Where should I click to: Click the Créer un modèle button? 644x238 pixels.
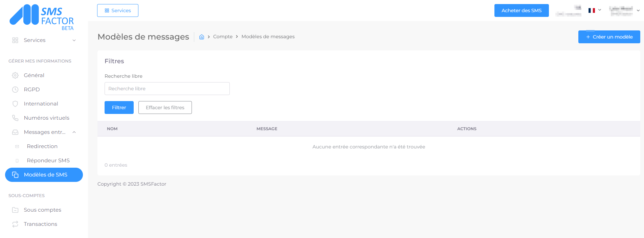coord(609,37)
